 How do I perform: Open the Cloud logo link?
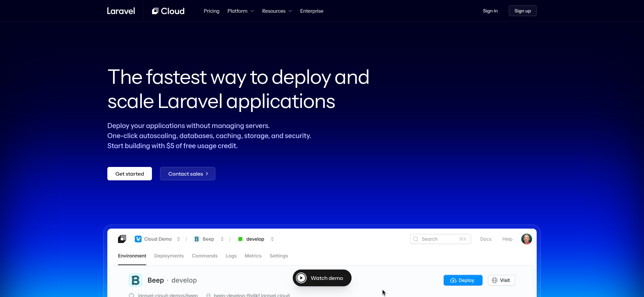168,11
